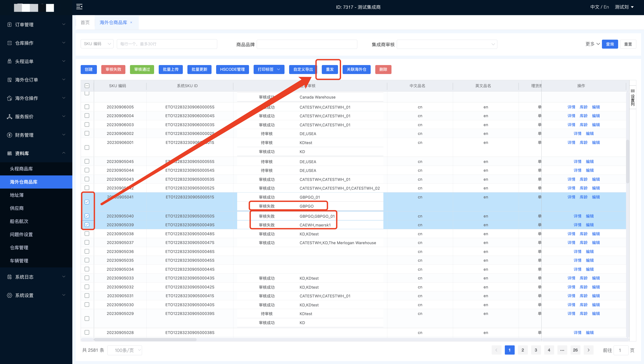Open the 100条/页 page size dropdown

(125, 350)
